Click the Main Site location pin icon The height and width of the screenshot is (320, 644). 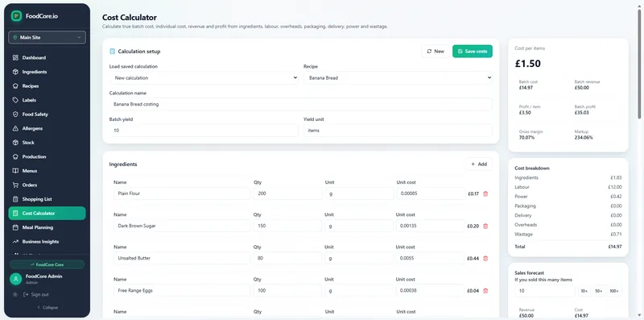click(15, 37)
